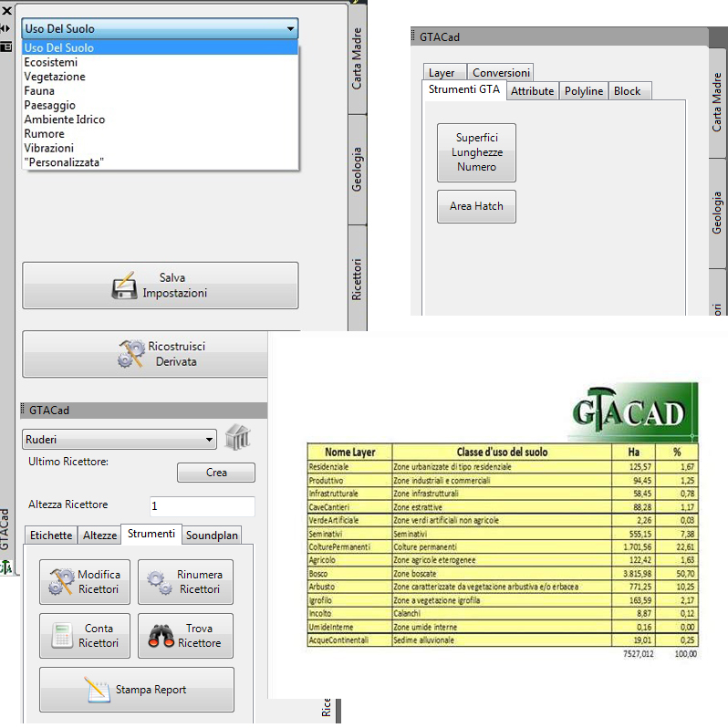Open Carta Madre tab in right panel

tap(717, 102)
